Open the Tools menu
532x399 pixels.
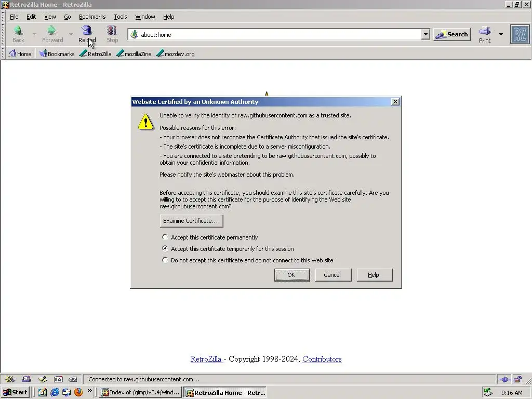coord(121,17)
